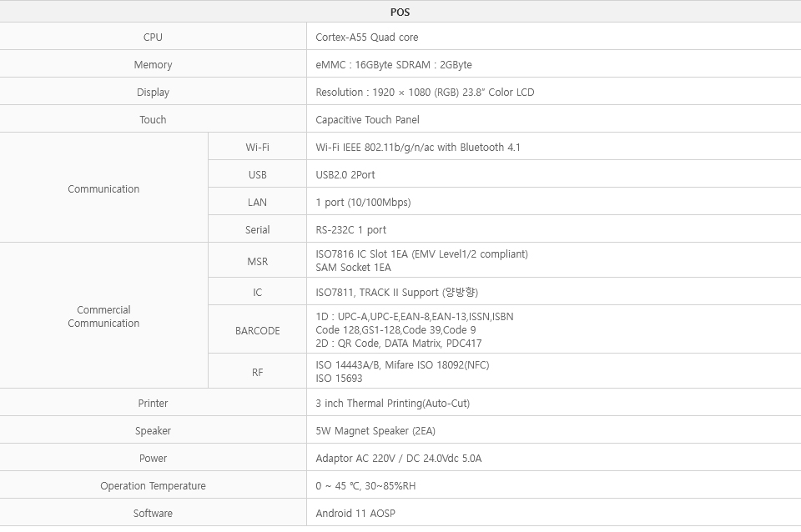Select the LAN sub-label cell
The image size is (801, 532).
click(257, 203)
